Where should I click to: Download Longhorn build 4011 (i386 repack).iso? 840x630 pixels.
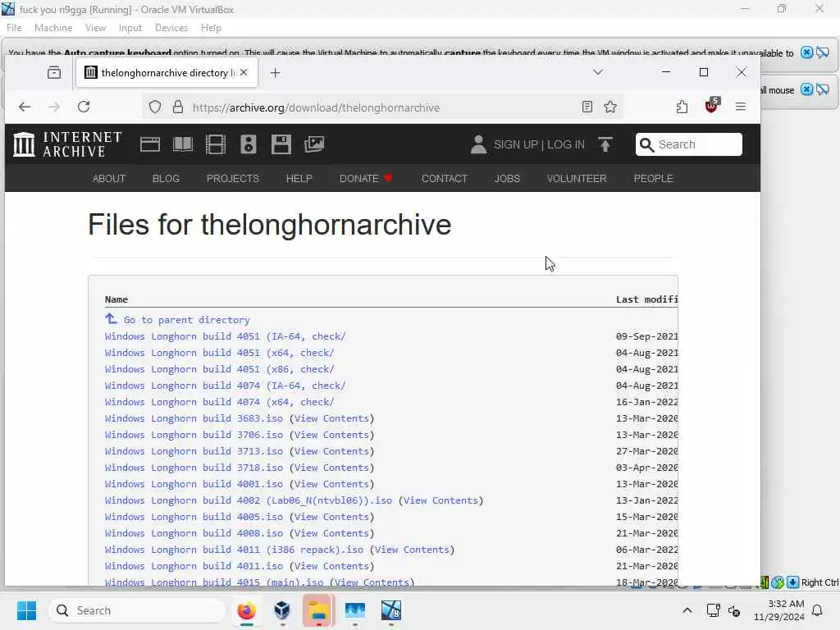234,550
